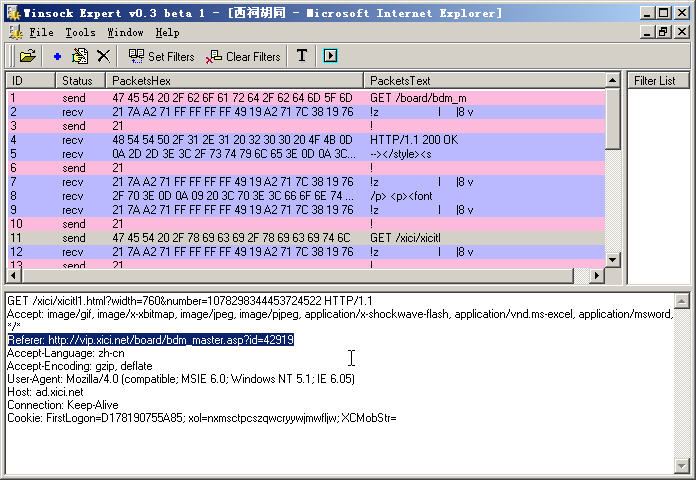Click the Cookie: FirstLogon line
The height and width of the screenshot is (480, 696).
tap(202, 418)
